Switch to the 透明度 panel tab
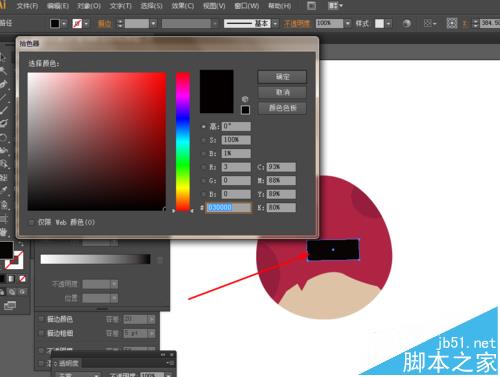The width and height of the screenshot is (500, 377). click(x=66, y=363)
